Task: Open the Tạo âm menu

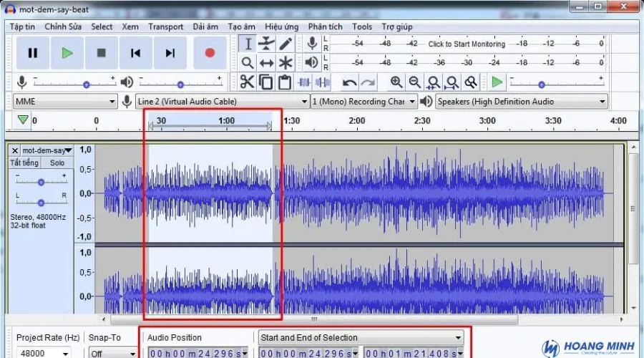Action: (x=242, y=26)
